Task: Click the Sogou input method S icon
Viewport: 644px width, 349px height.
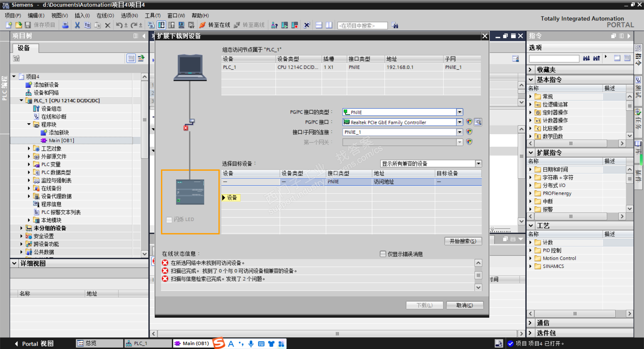Action: pyautogui.click(x=219, y=343)
